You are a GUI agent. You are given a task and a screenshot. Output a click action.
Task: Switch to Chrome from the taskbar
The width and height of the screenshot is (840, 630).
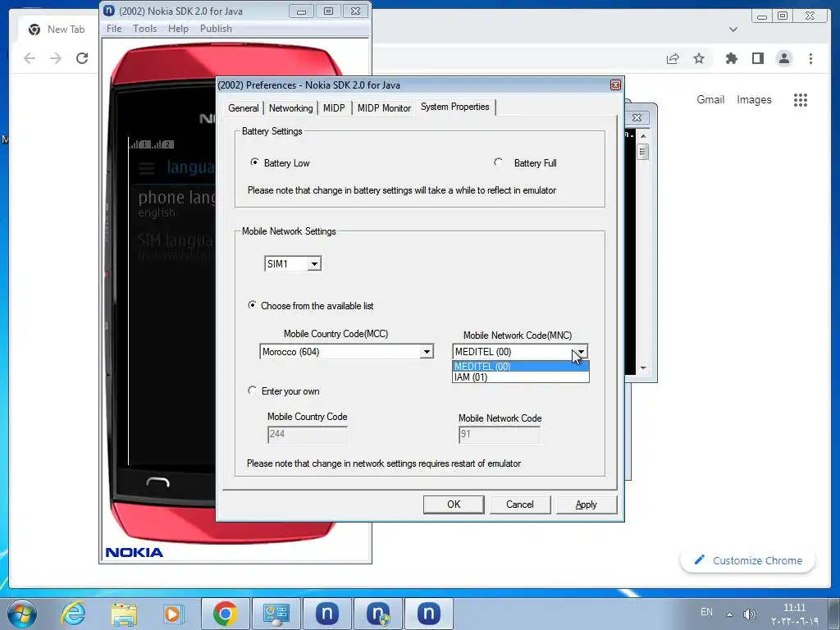(x=225, y=614)
